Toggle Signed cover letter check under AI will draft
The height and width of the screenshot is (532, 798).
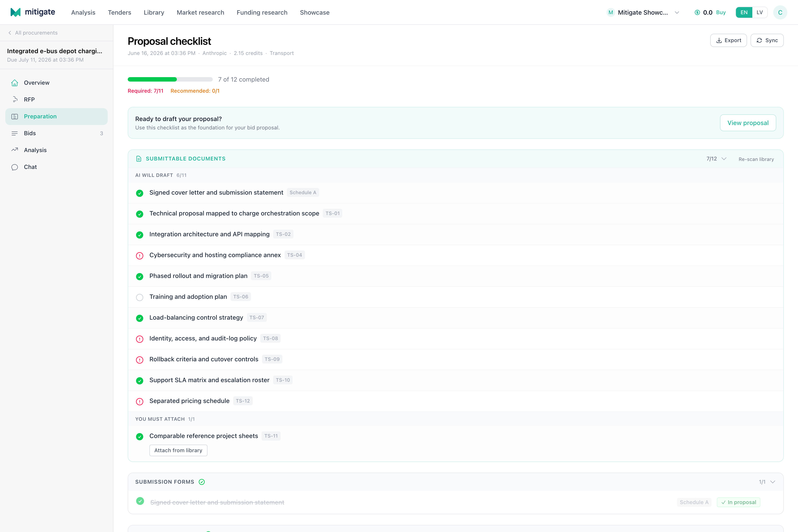(139, 193)
